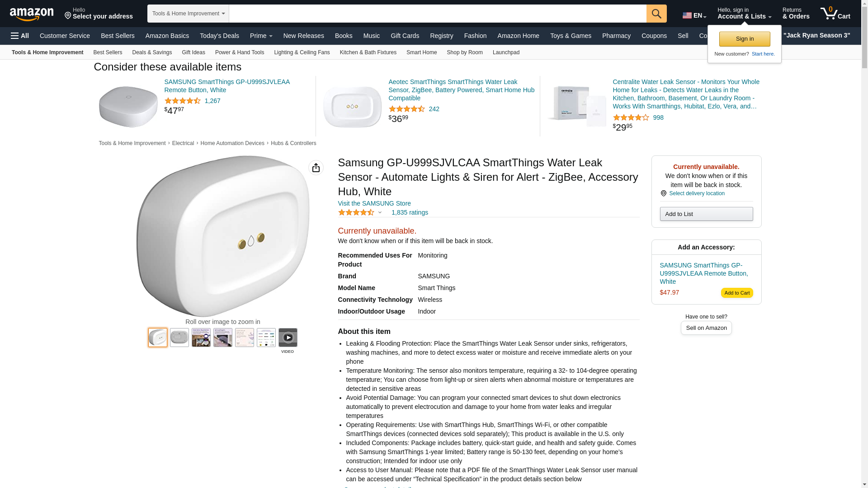Open the Visit the SAMSUNG Store link

point(374,203)
